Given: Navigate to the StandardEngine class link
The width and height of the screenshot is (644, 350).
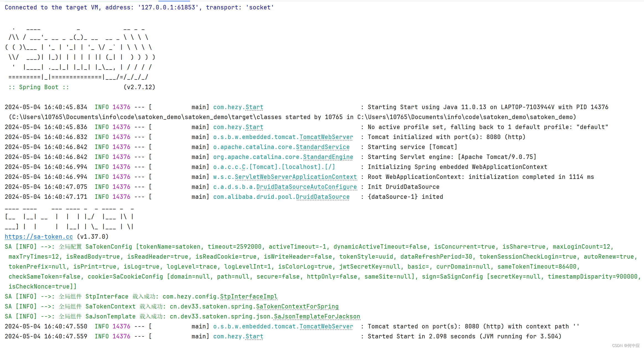Looking at the screenshot, I should [328, 157].
